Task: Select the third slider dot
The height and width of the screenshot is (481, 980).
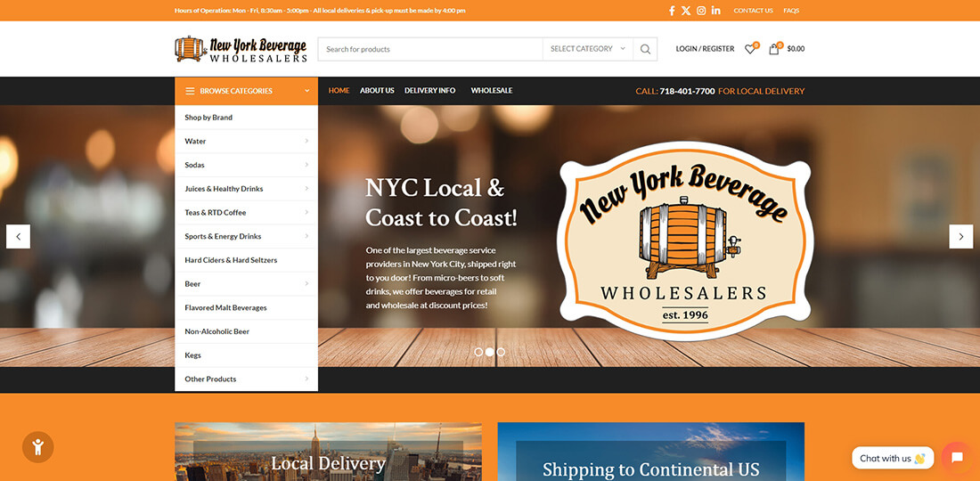Action: tap(501, 352)
